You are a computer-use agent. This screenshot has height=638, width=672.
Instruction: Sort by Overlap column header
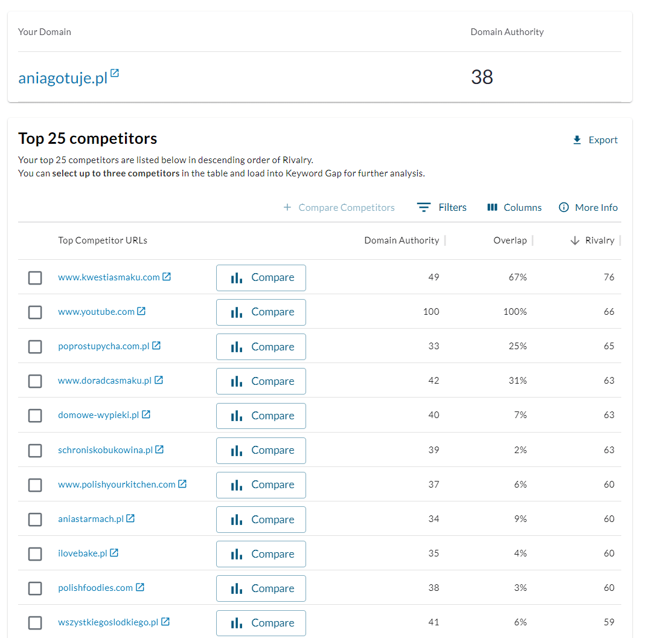[x=510, y=240]
